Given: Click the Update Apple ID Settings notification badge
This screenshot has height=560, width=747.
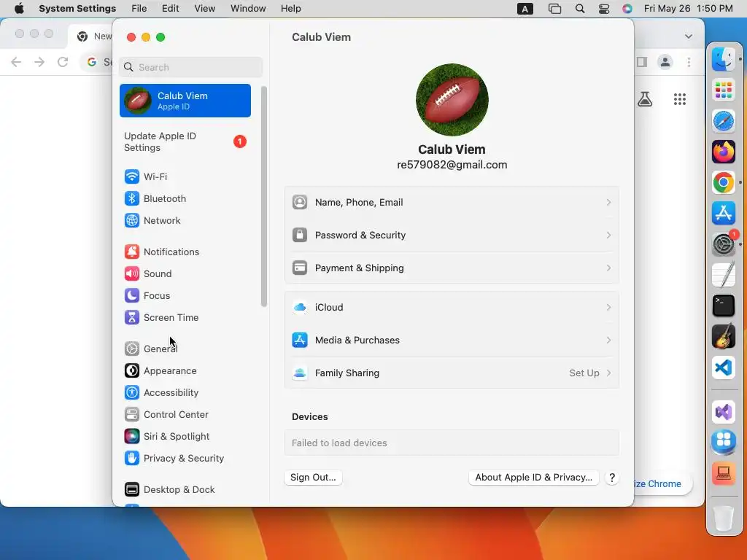Looking at the screenshot, I should [239, 142].
